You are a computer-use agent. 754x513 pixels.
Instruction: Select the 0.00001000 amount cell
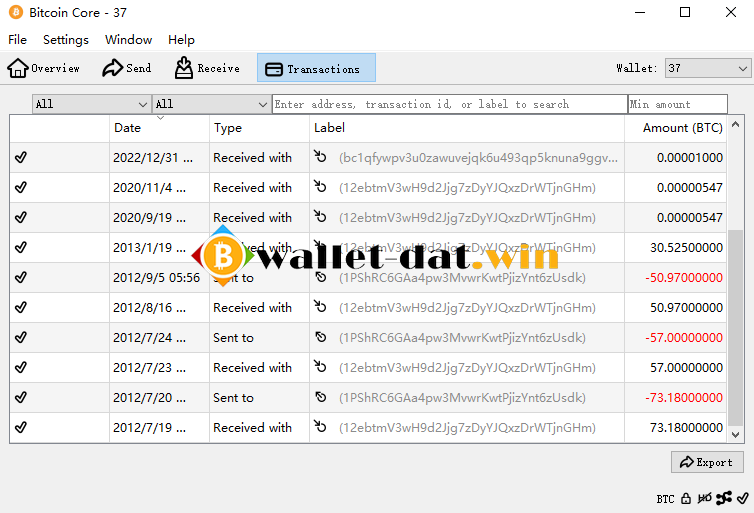click(676, 158)
